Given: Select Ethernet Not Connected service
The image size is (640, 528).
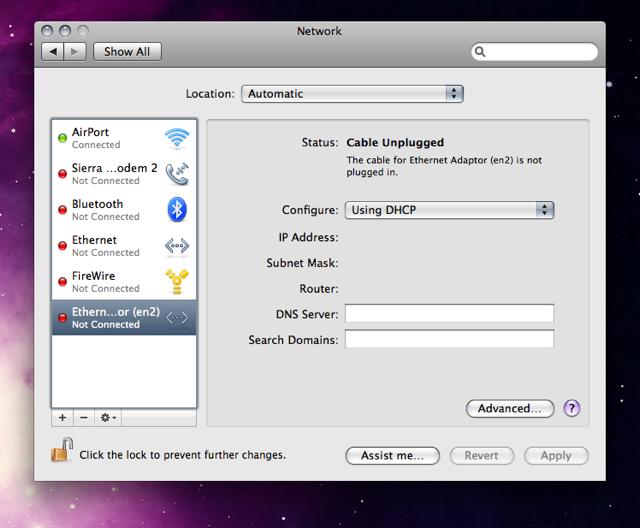Looking at the screenshot, I should (124, 246).
